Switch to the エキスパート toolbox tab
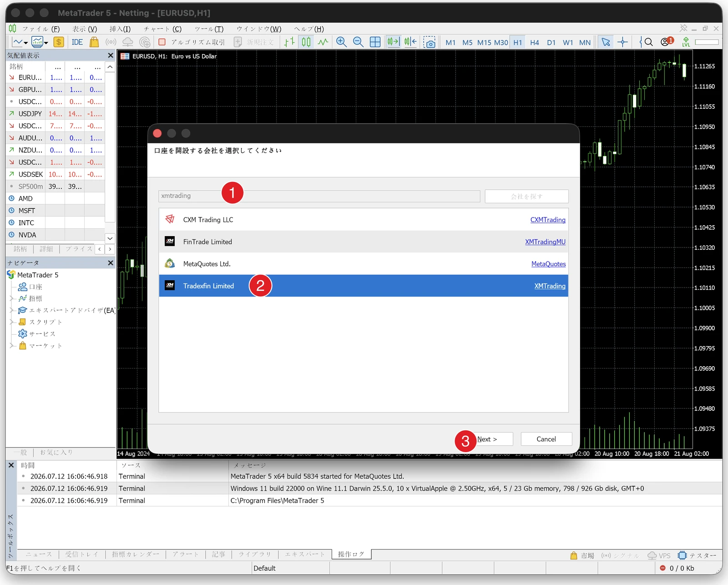The height and width of the screenshot is (585, 728). coord(305,554)
